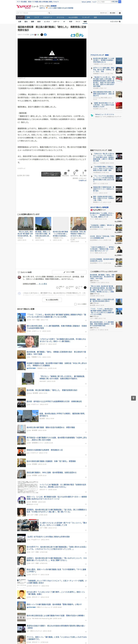Open the 国内 category
This screenshot has width=138, height=644.
pos(26,21)
